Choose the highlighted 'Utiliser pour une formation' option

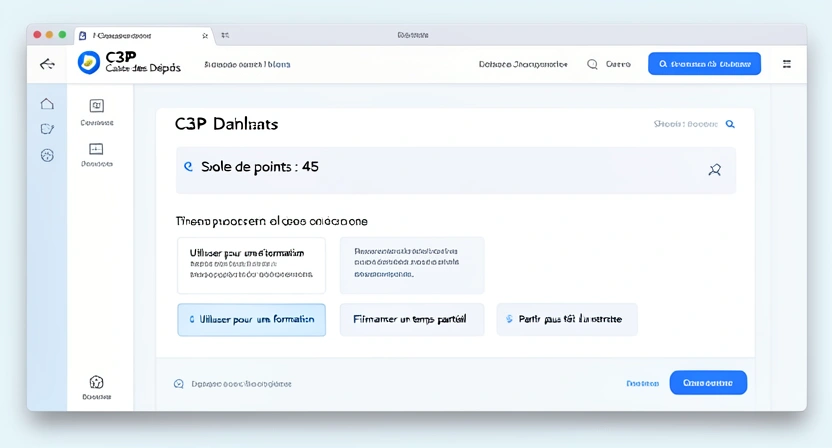[x=251, y=320]
